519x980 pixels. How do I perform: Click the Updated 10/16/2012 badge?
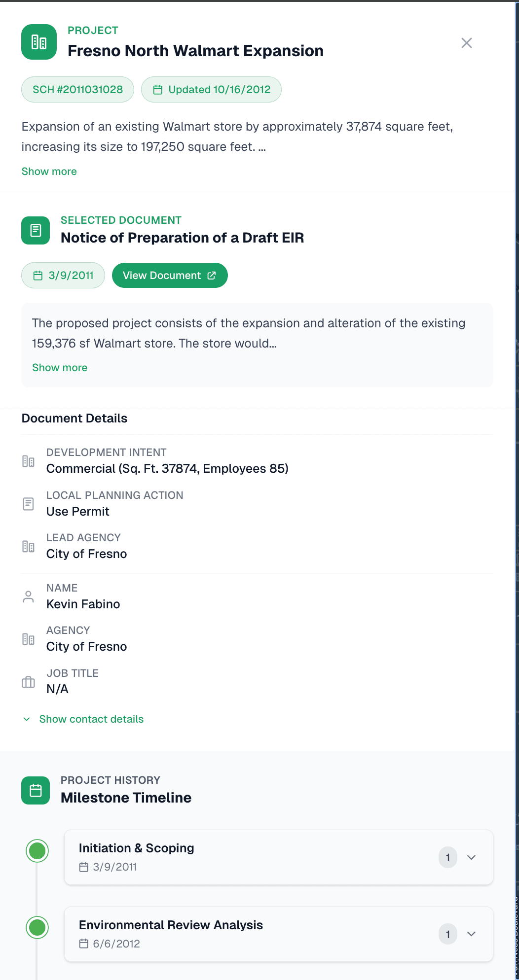(x=211, y=90)
